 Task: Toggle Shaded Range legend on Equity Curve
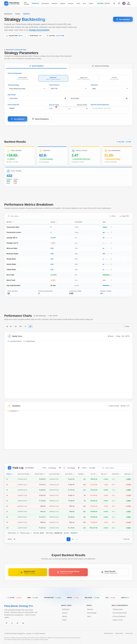point(29,341)
